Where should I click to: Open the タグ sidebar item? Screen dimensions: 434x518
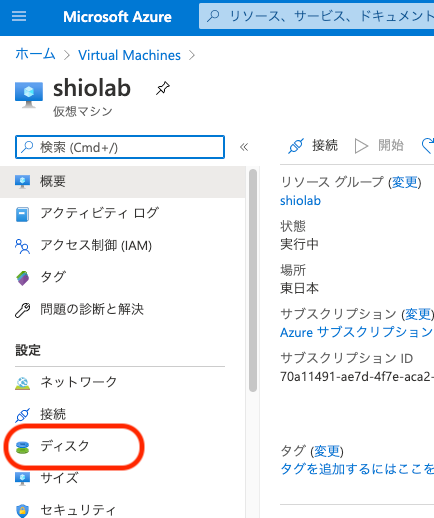pyautogui.click(x=123, y=277)
